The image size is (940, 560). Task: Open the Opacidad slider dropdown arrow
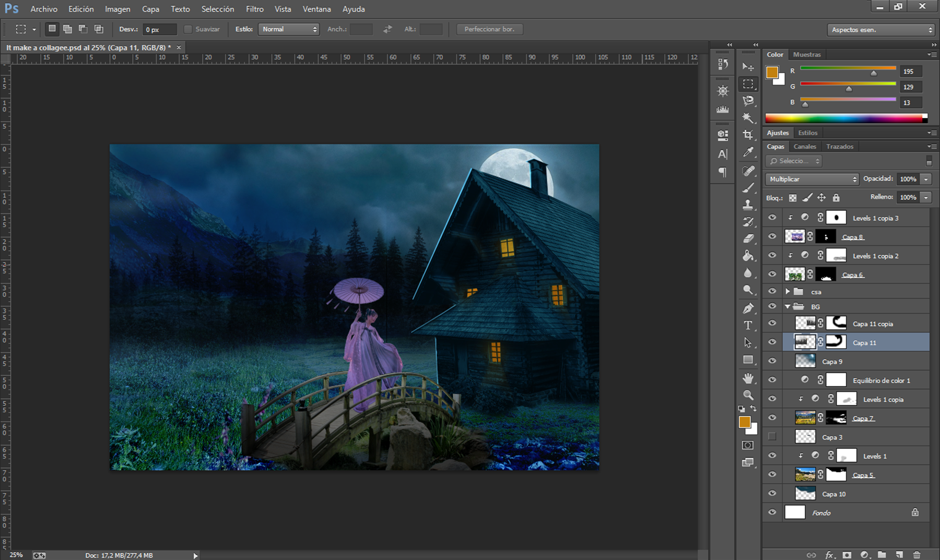pyautogui.click(x=926, y=179)
